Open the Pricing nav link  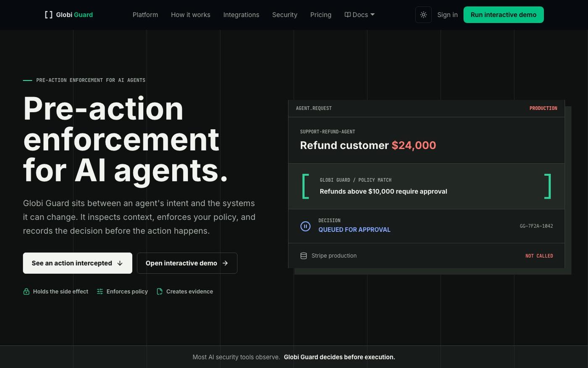coord(321,15)
